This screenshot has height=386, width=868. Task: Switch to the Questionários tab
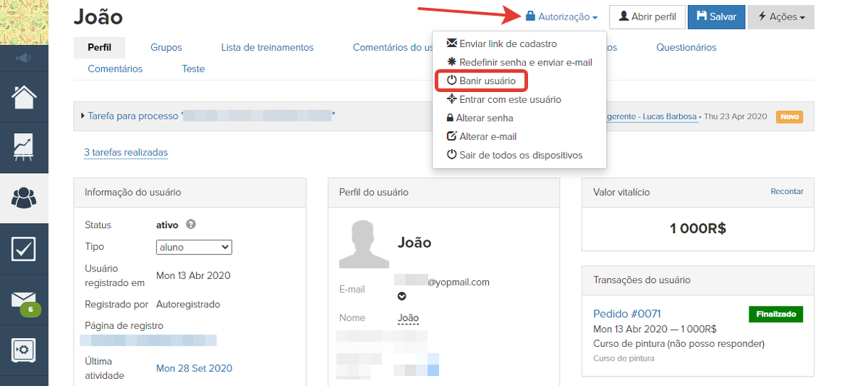click(686, 47)
